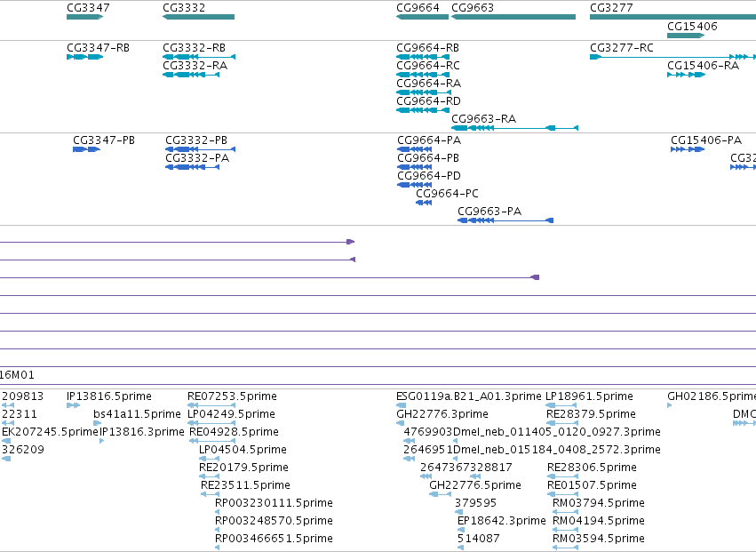Select the bs41a11.5prime EST arrow
This screenshot has width=756, height=552.
point(98,423)
